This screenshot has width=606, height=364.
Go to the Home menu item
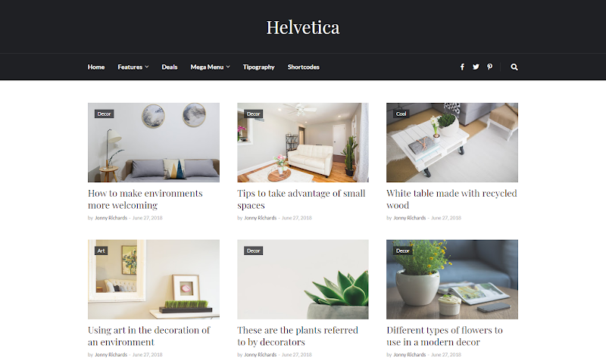coord(96,67)
